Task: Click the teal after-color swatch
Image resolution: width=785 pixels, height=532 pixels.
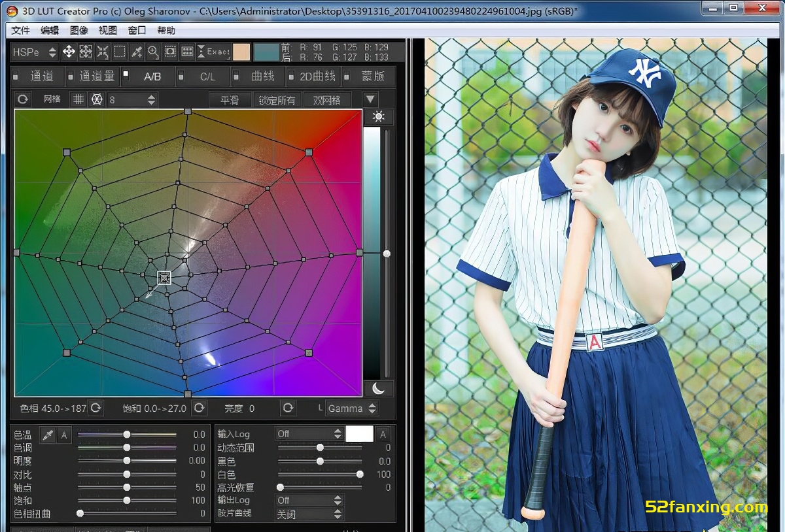Action: click(x=266, y=52)
